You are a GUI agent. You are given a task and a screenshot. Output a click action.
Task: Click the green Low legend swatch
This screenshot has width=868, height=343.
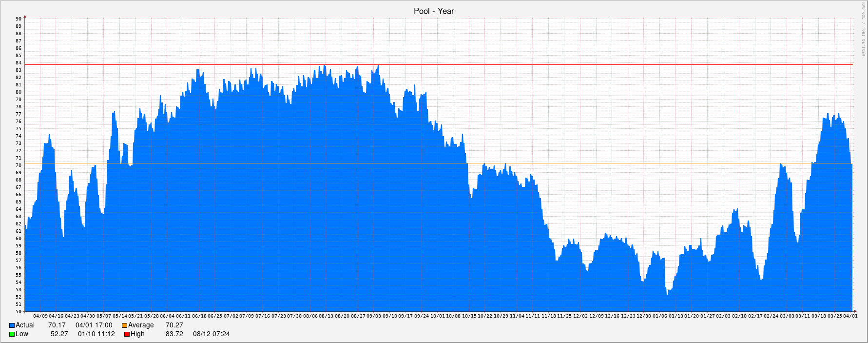pos(12,334)
